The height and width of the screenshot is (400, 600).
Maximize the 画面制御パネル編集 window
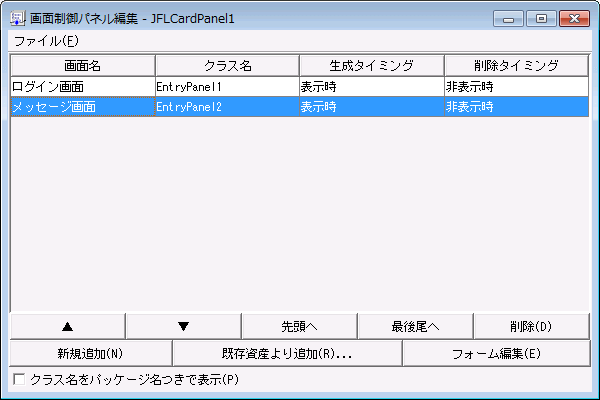[x=541, y=18]
